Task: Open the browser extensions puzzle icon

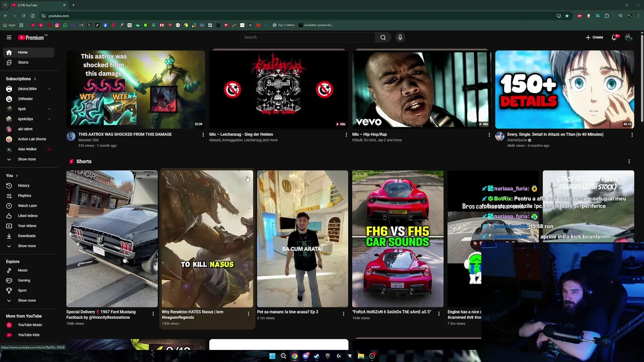Action: 607,16
